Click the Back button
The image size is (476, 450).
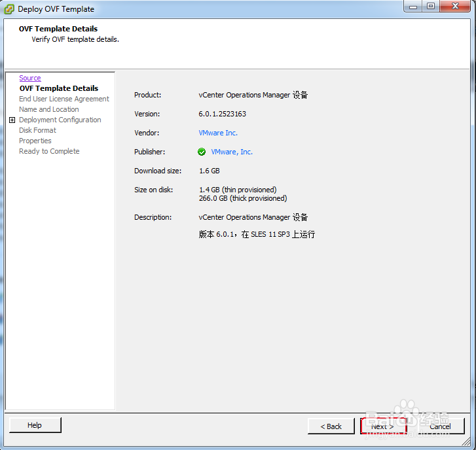click(331, 426)
